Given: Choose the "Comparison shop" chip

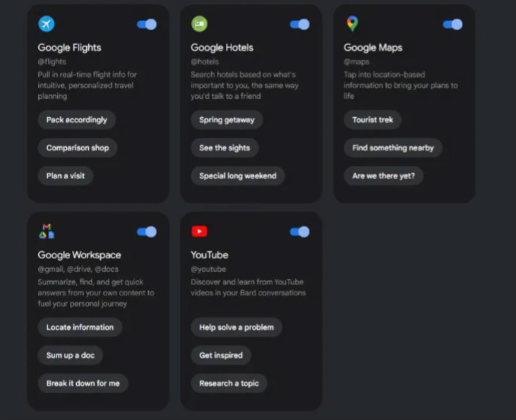Looking at the screenshot, I should (77, 148).
